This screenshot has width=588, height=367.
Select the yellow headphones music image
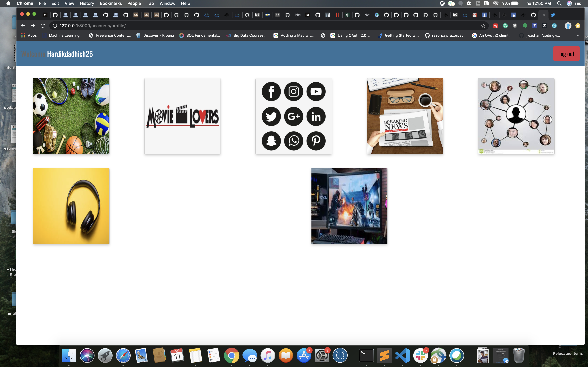pos(71,206)
